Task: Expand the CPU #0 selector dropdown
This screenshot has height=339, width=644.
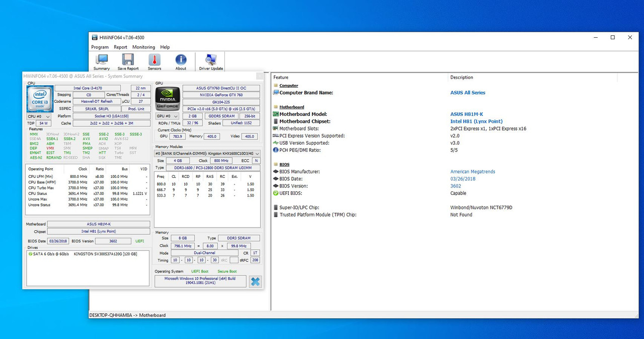Action: [38, 116]
